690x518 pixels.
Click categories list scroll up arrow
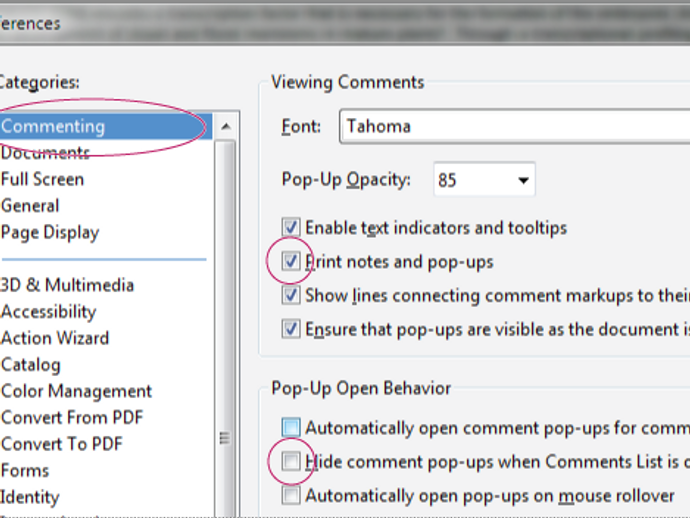tap(226, 127)
